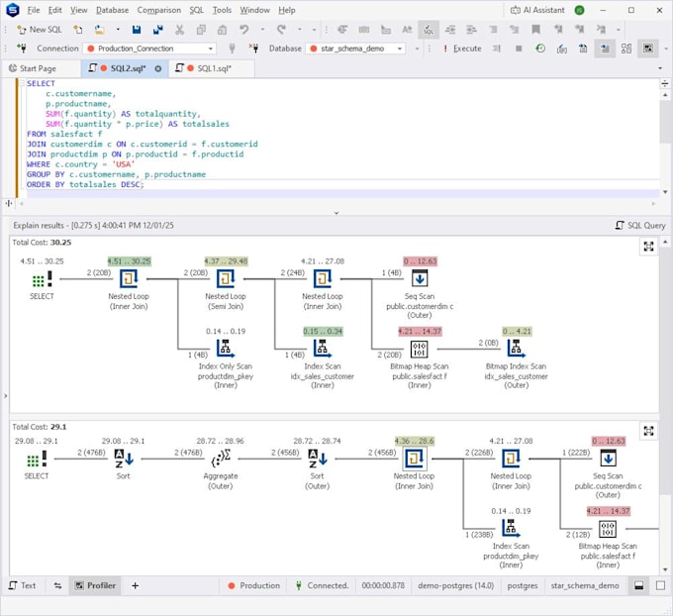Click the Open File folder icon

tap(100, 30)
